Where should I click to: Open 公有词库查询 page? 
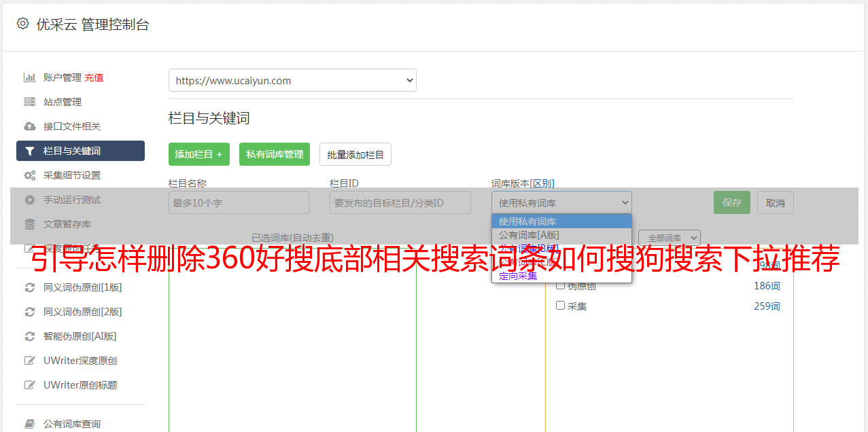72,424
